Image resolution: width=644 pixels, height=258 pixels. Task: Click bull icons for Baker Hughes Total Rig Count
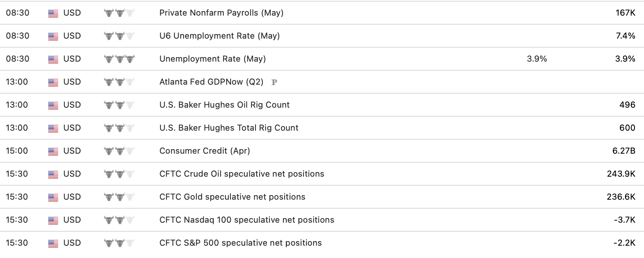click(120, 128)
